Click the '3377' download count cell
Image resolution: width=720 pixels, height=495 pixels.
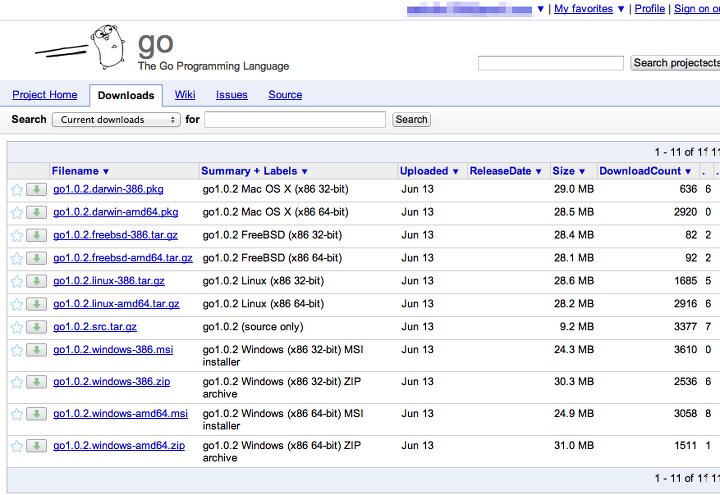(686, 326)
